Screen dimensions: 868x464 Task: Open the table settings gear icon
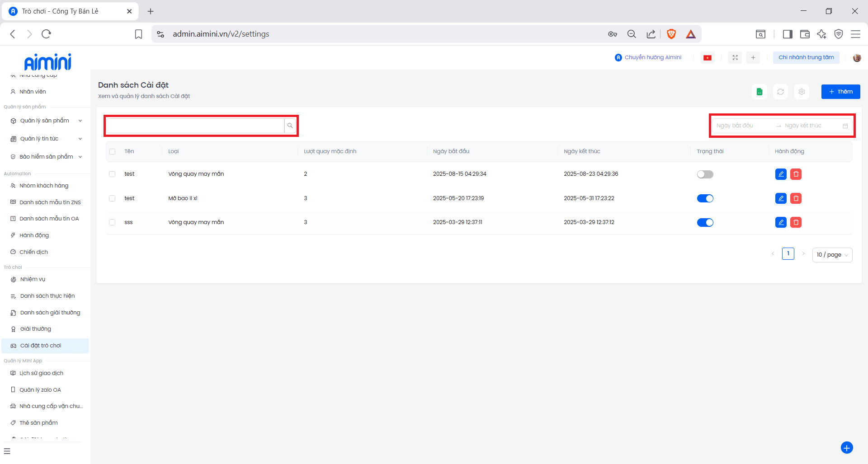[x=802, y=92]
